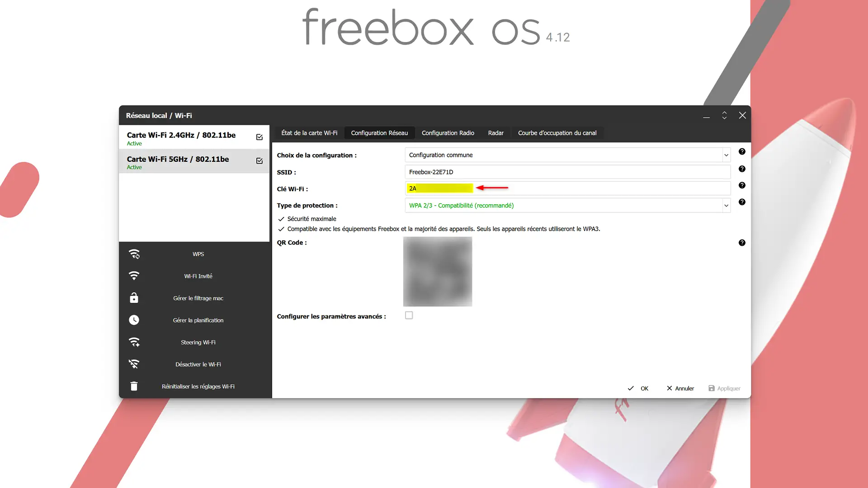Toggle the 5GHz Wi-Fi card checkbox
Viewport: 868px width, 488px height.
click(x=259, y=161)
